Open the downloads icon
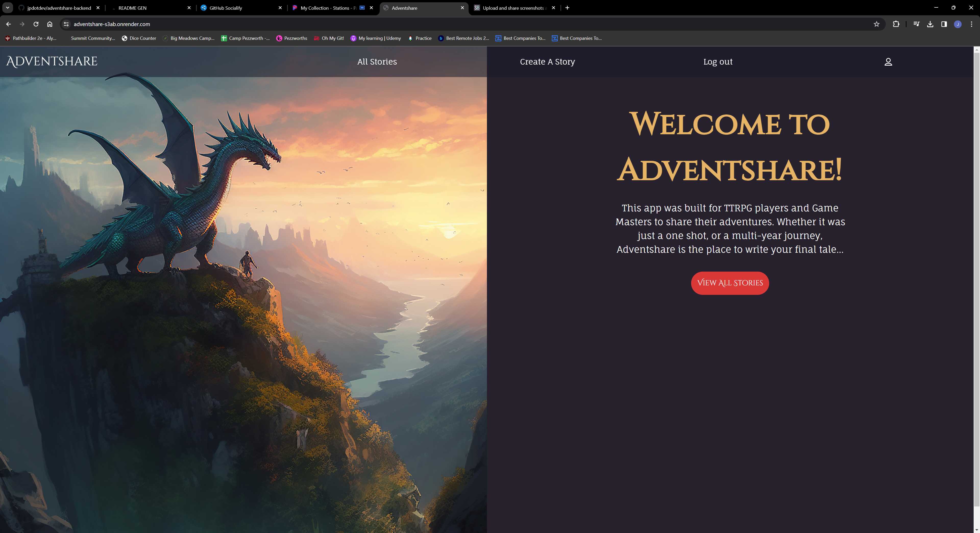 coord(930,24)
